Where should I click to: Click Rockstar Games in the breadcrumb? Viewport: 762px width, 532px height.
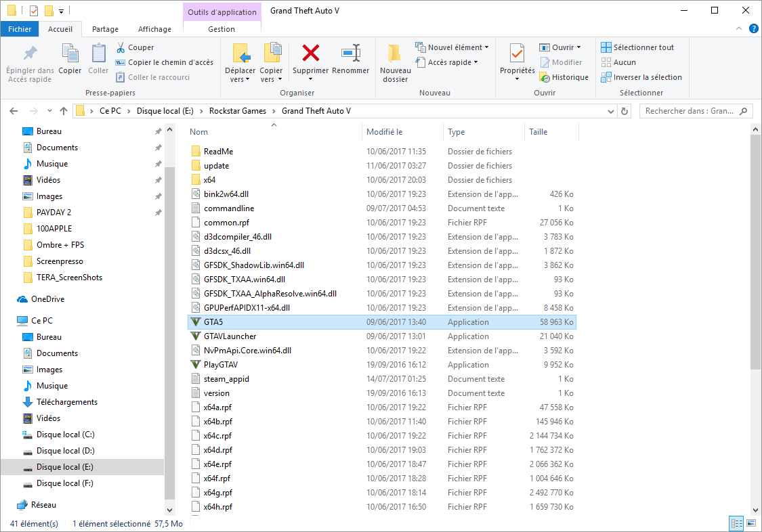pos(238,111)
